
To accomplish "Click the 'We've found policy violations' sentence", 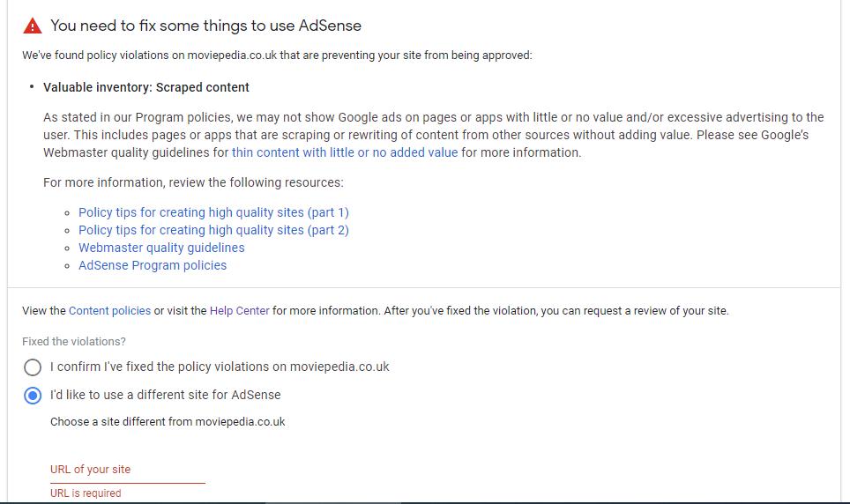I will click(277, 56).
